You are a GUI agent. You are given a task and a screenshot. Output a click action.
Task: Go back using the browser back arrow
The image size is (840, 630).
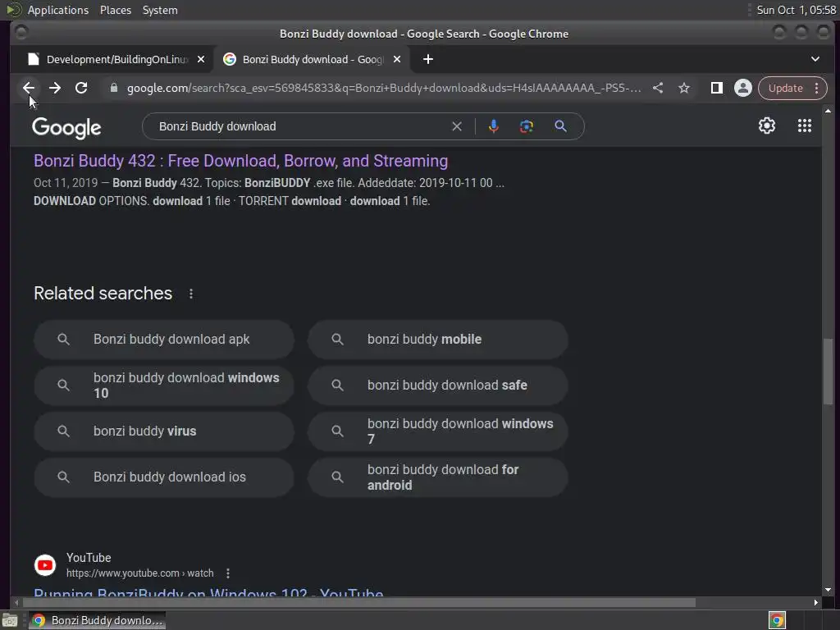29,88
